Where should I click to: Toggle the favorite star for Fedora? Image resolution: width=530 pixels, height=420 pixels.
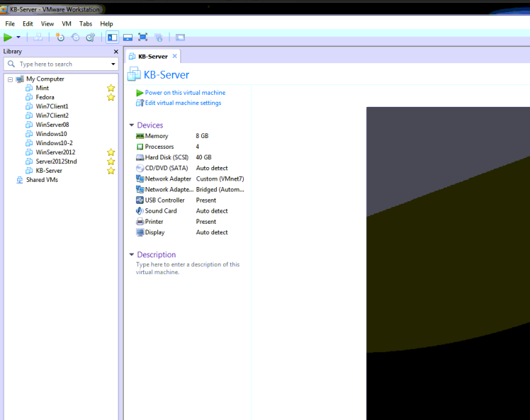[x=111, y=97]
